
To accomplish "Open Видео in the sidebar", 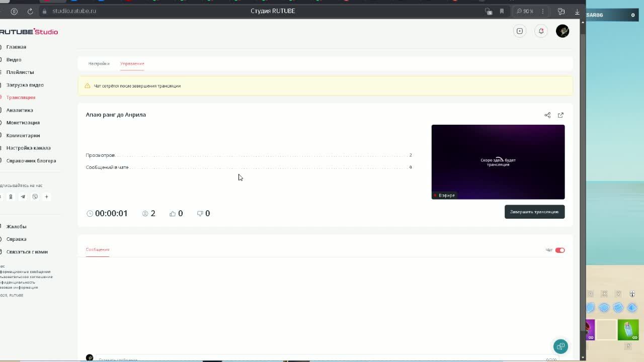I will tap(14, 59).
